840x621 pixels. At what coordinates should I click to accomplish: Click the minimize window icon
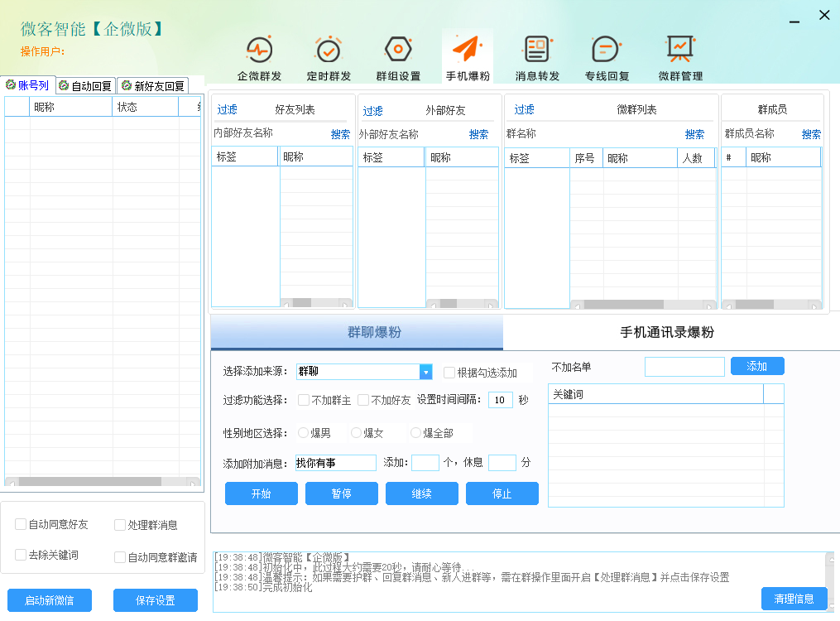[x=794, y=20]
